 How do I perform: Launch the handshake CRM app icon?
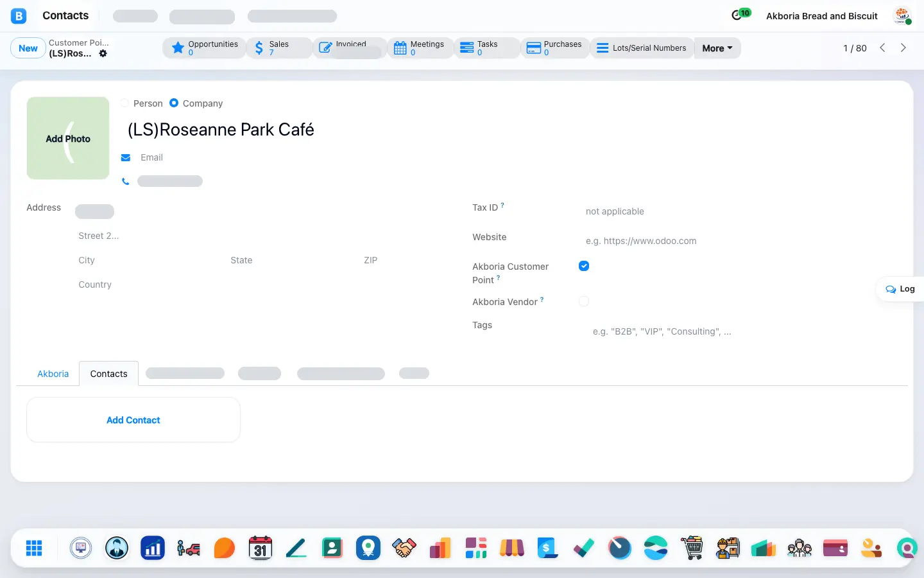point(404,548)
